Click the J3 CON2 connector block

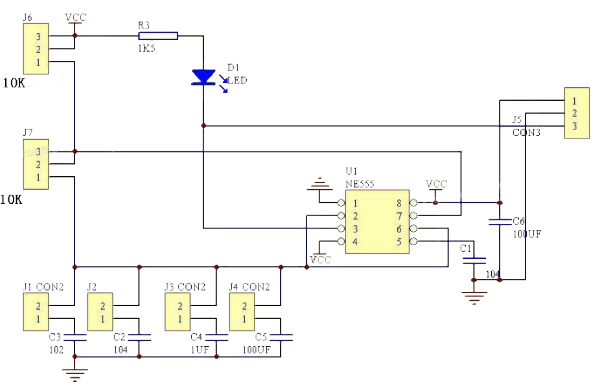tap(178, 312)
